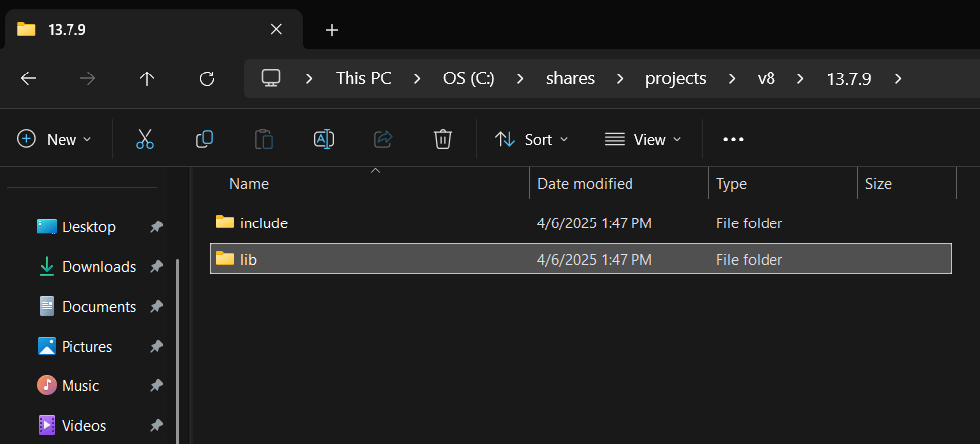This screenshot has height=444, width=980.
Task: Navigate back with the back arrow
Action: (x=28, y=79)
